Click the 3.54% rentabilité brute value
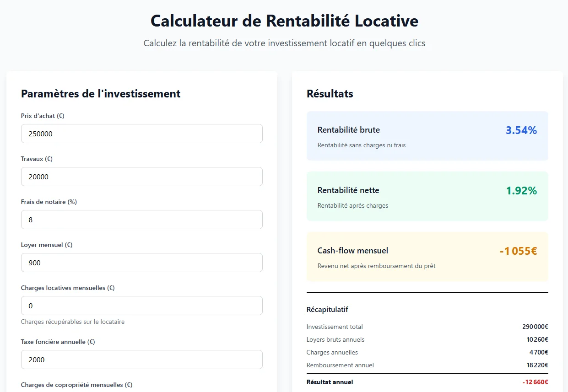 522,130
